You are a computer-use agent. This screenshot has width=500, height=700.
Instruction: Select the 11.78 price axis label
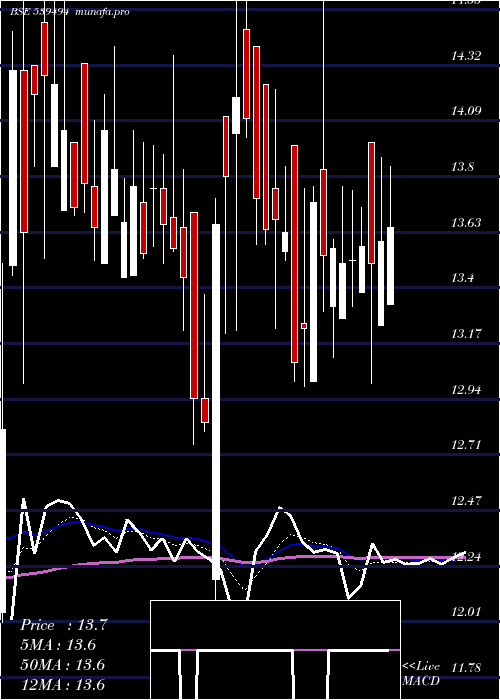coord(466,668)
